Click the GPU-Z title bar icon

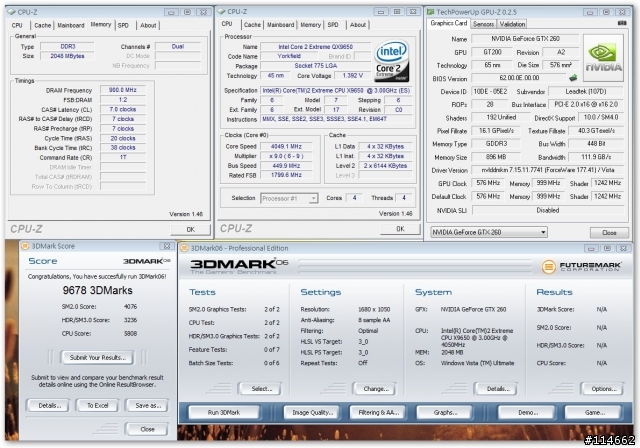pos(430,12)
